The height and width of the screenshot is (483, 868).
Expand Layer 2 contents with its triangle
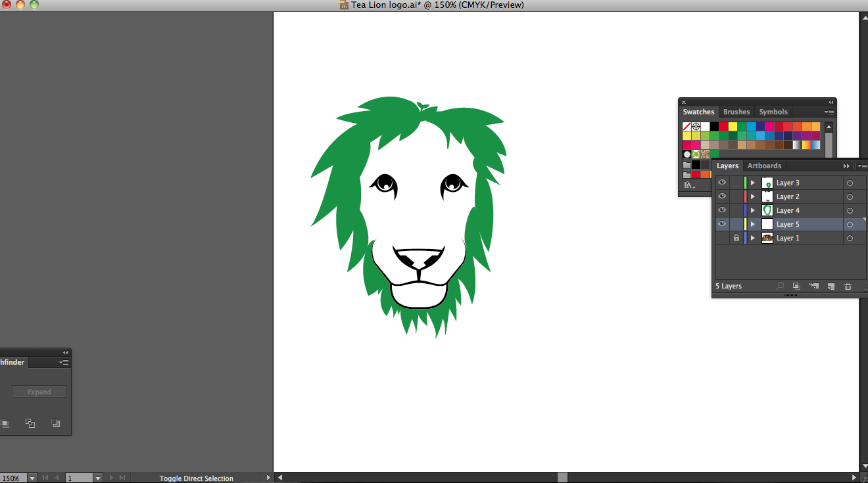click(753, 196)
